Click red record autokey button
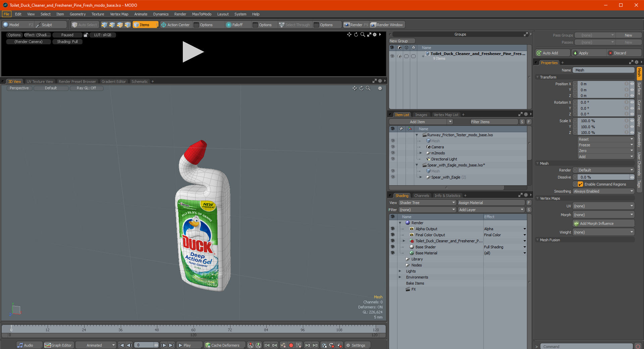The height and width of the screenshot is (349, 644). point(291,345)
